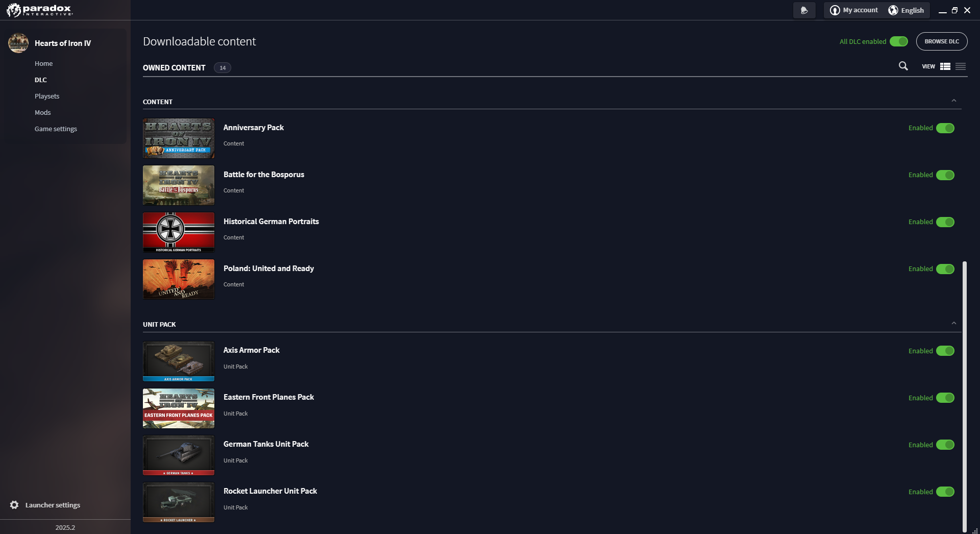The height and width of the screenshot is (534, 980).
Task: Toggle All DLC enabled switch
Action: tap(899, 41)
